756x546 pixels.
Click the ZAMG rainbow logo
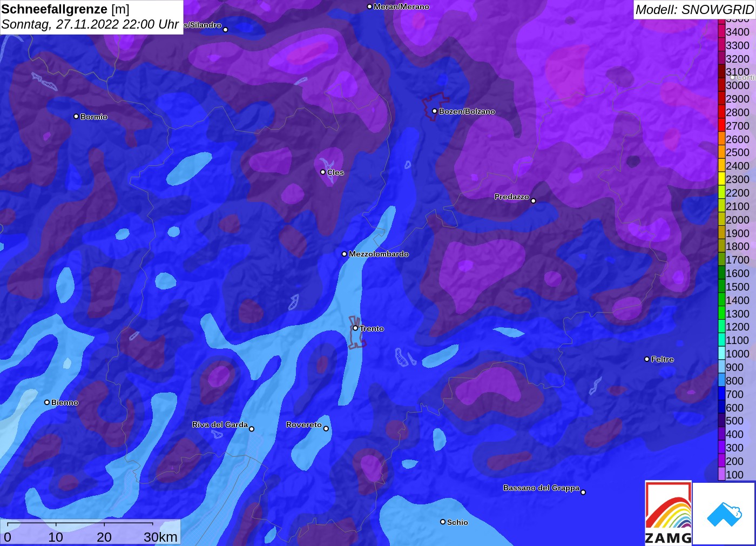tap(669, 513)
